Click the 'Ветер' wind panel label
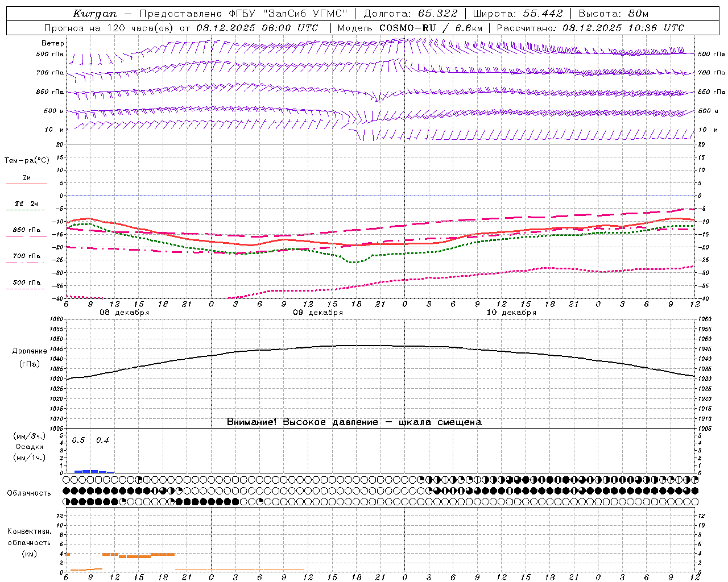728x582 pixels. point(53,43)
